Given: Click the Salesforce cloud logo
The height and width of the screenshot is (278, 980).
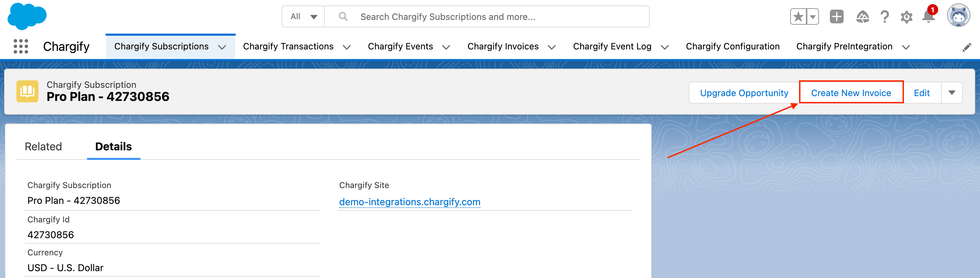Looking at the screenshot, I should 27,16.
